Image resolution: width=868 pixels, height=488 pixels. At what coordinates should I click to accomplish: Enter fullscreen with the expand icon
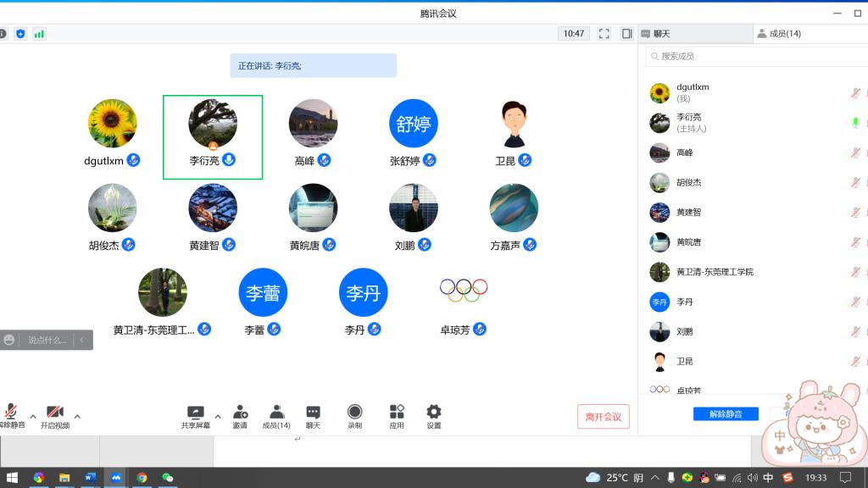[604, 34]
